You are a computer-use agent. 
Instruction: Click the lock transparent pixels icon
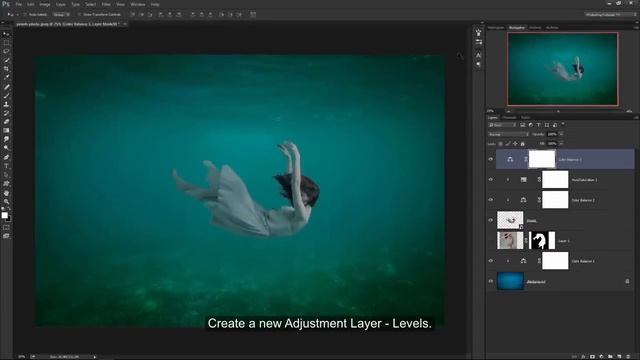point(500,144)
